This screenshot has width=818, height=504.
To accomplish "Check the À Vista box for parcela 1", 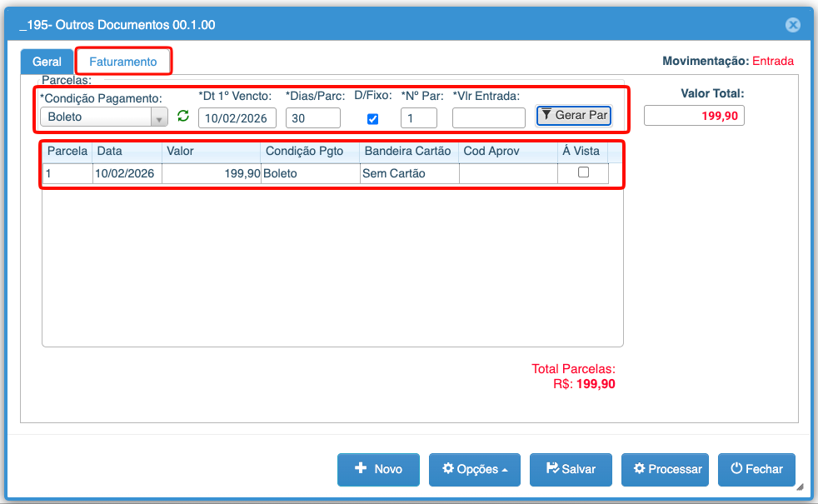I will 583,172.
